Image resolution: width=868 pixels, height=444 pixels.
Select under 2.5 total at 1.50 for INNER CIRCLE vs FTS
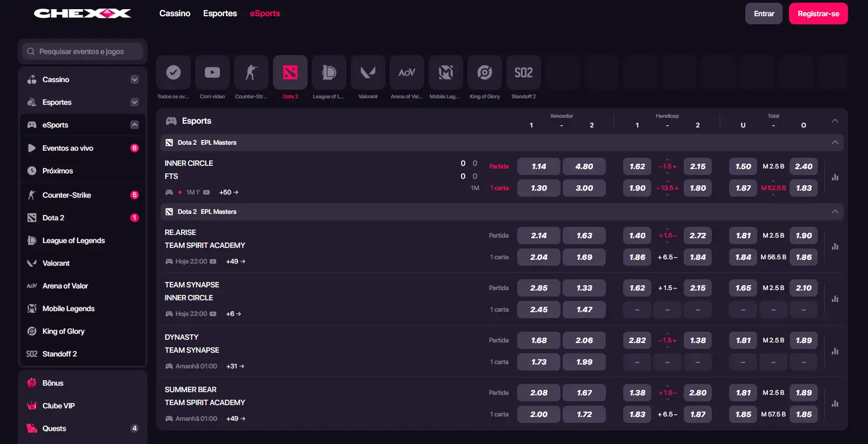[x=743, y=166]
